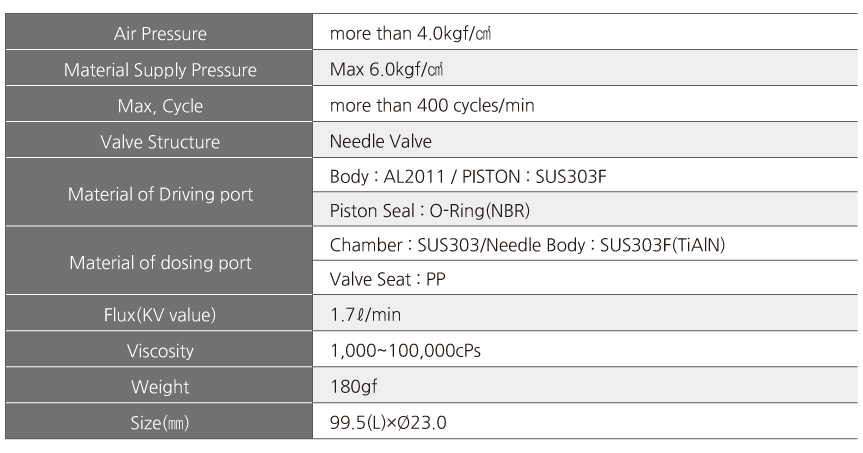Click the Valve Structure header cell

pyautogui.click(x=159, y=140)
